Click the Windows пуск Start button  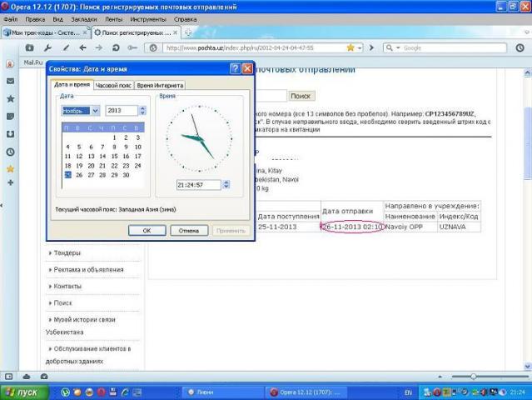click(22, 392)
